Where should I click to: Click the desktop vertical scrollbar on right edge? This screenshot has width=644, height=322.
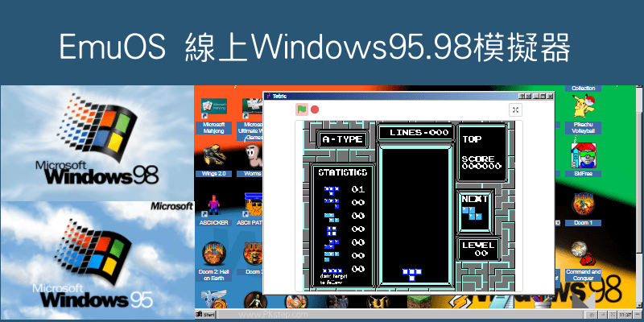tap(639, 197)
